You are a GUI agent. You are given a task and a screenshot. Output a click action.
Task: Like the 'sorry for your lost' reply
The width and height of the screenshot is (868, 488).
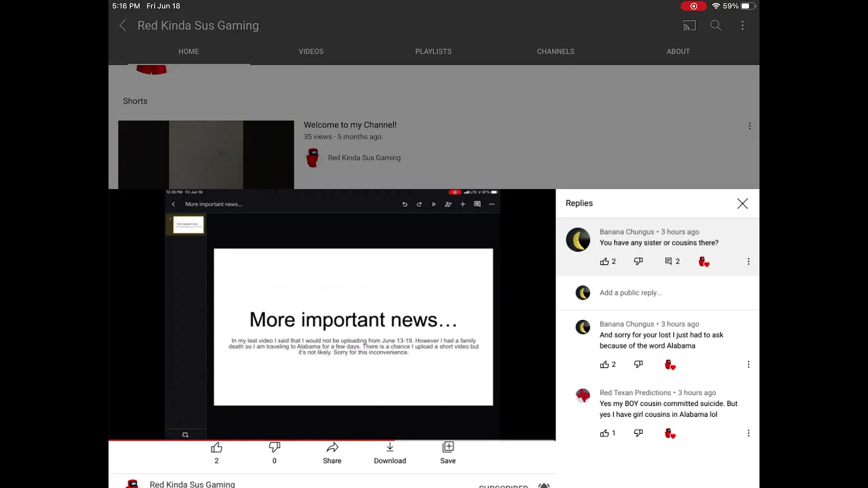604,365
